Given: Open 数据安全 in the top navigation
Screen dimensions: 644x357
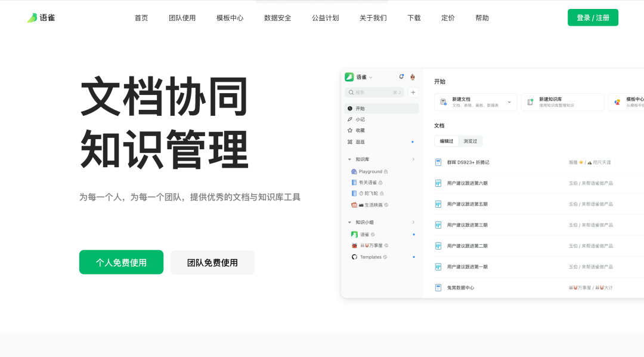Looking at the screenshot, I should [x=278, y=18].
